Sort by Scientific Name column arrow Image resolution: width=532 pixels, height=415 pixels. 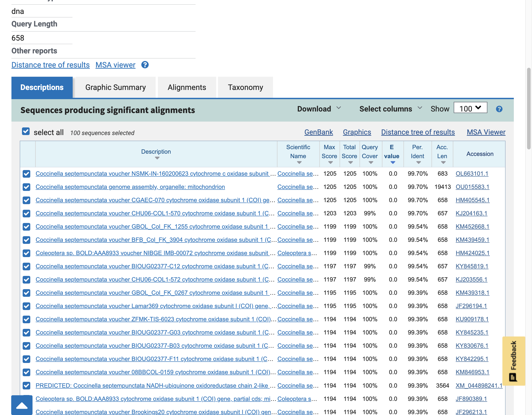(299, 163)
